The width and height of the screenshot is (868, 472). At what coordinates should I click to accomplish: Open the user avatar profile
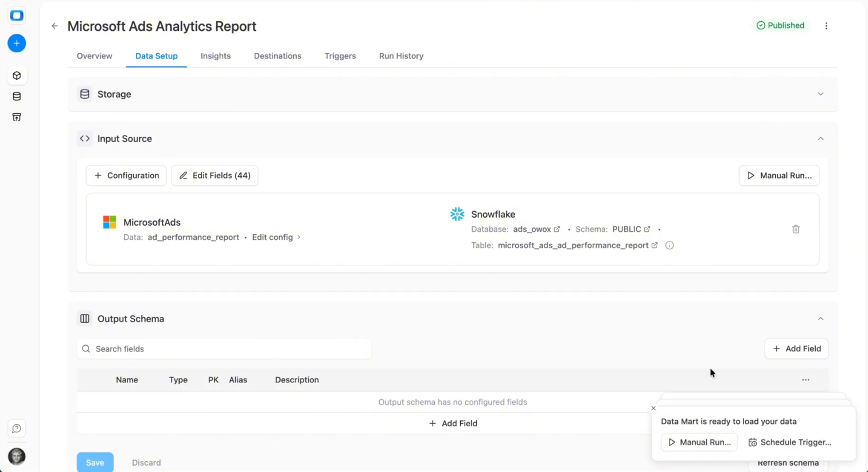click(x=17, y=456)
